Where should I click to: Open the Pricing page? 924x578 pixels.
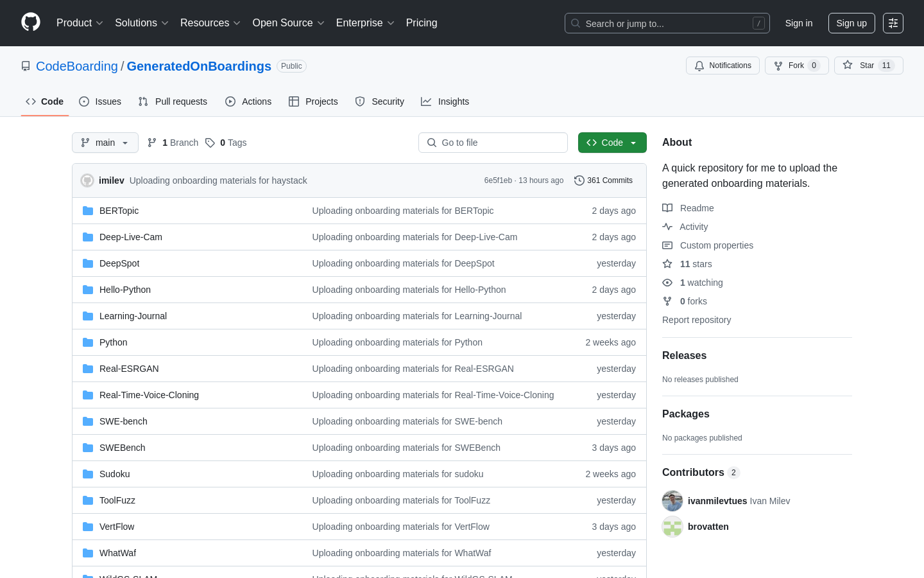422,23
